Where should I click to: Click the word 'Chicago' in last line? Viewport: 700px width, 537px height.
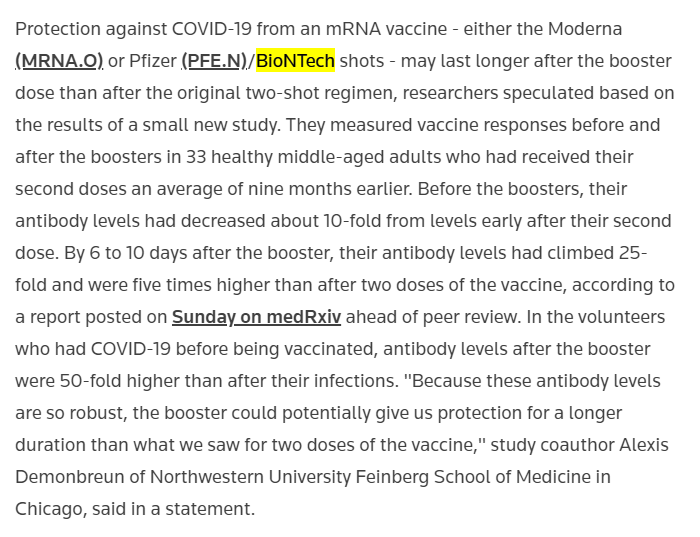point(50,509)
